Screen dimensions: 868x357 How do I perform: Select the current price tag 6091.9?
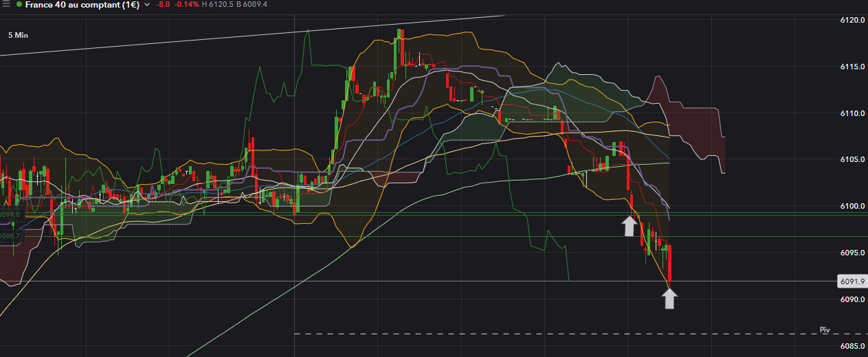pos(852,281)
